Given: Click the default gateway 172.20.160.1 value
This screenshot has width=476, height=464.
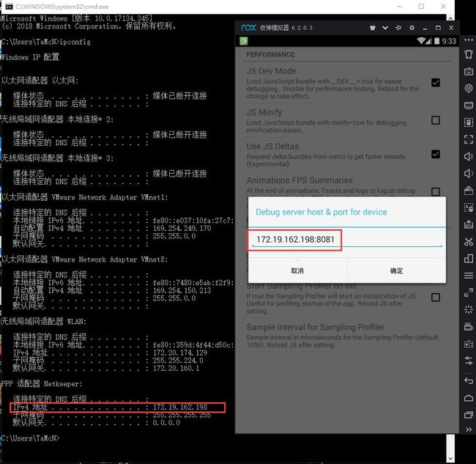Looking at the screenshot, I should tap(176, 368).
